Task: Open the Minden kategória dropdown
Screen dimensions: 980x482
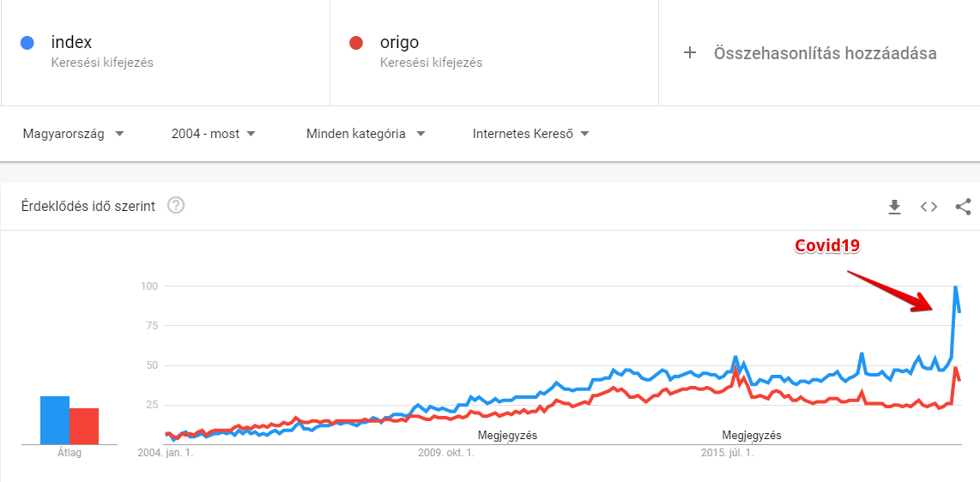Action: click(x=366, y=134)
